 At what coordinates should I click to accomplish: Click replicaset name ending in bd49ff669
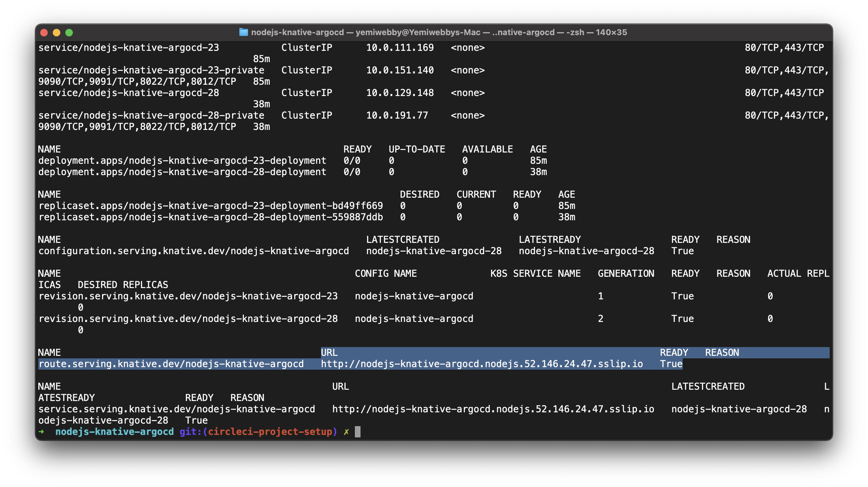click(211, 206)
